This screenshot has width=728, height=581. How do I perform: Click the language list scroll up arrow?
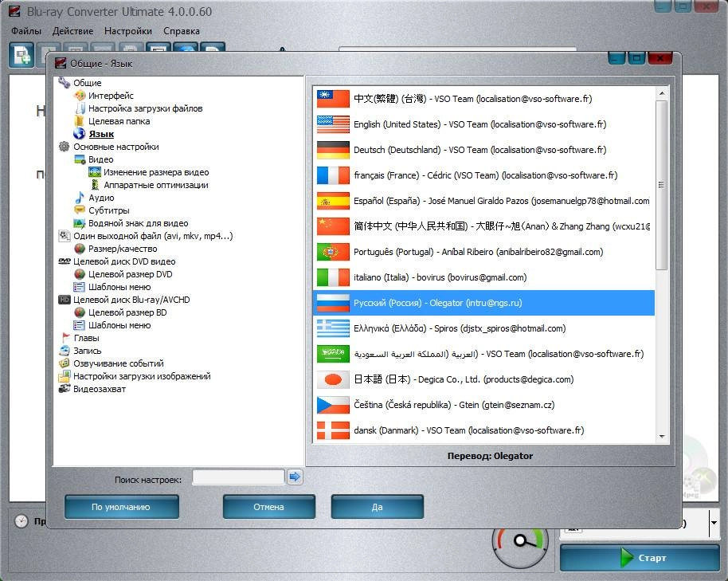pyautogui.click(x=662, y=93)
